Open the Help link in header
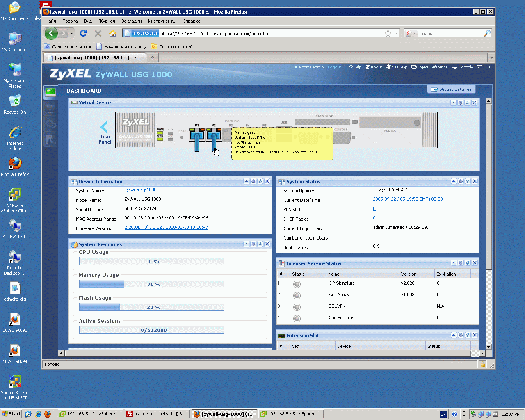Viewport: 525px width, 420px height. click(x=355, y=67)
